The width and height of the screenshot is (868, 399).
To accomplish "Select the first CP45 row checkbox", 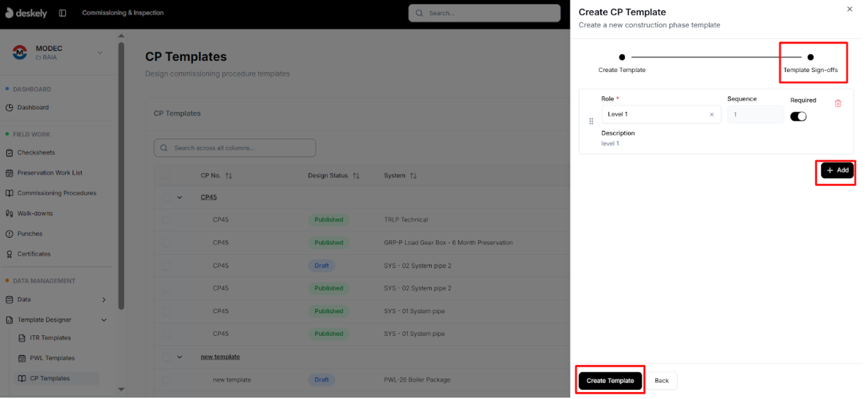I will pos(166,220).
